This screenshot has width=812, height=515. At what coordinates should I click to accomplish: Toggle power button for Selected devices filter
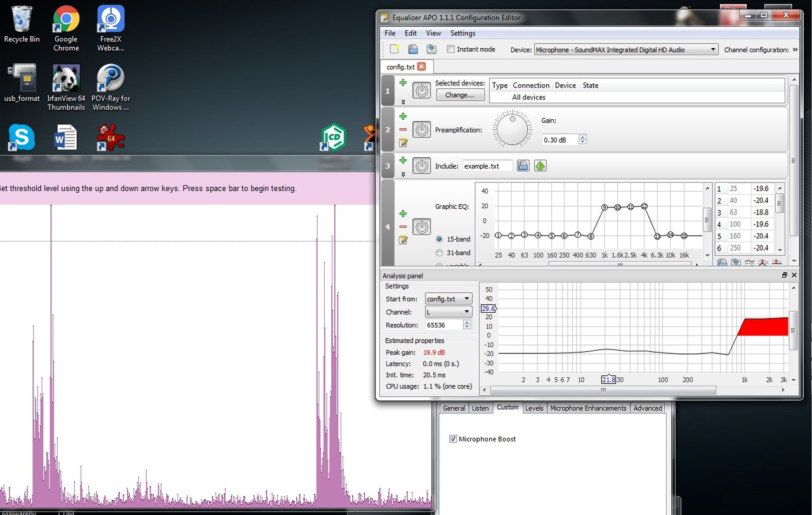(x=422, y=90)
